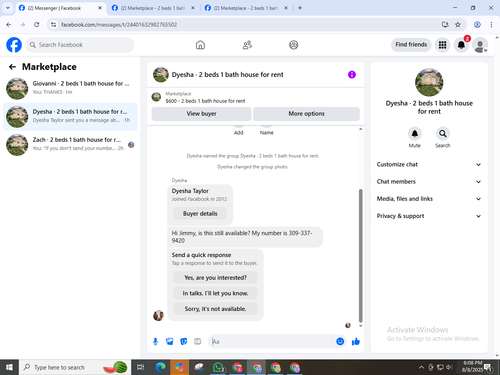Open Zach conversation in the list
This screenshot has height=375, width=500.
(x=70, y=145)
